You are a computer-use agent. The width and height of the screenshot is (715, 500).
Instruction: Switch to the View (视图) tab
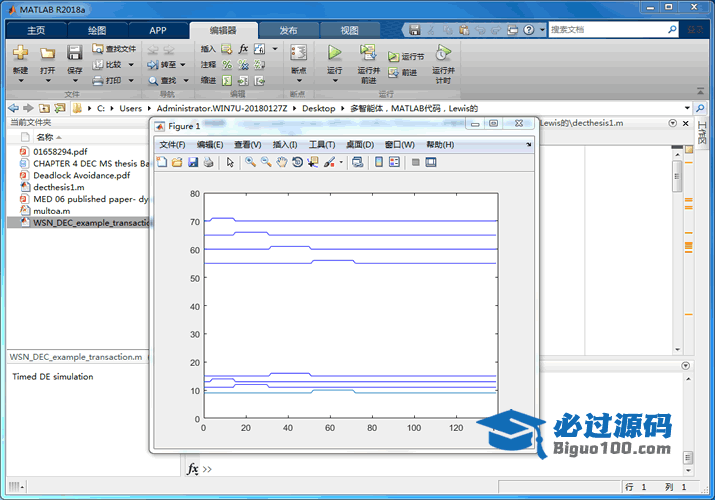pyautogui.click(x=350, y=30)
